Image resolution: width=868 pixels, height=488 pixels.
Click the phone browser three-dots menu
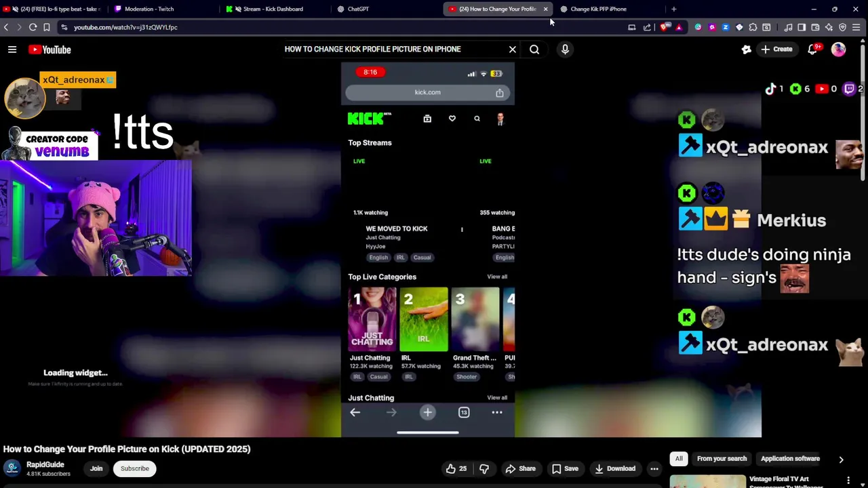click(x=497, y=412)
